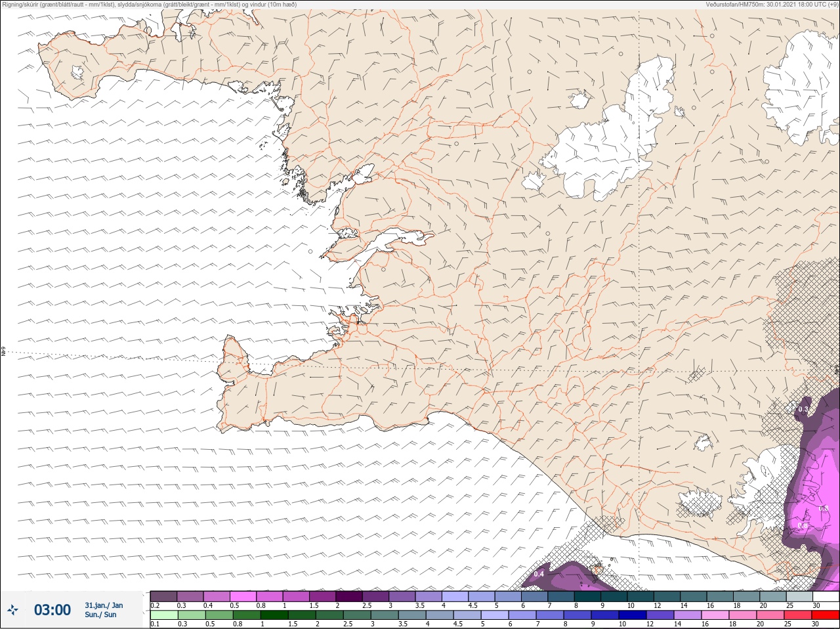840x629 pixels.
Task: Click the 03:00 forecast time
Action: (52, 610)
